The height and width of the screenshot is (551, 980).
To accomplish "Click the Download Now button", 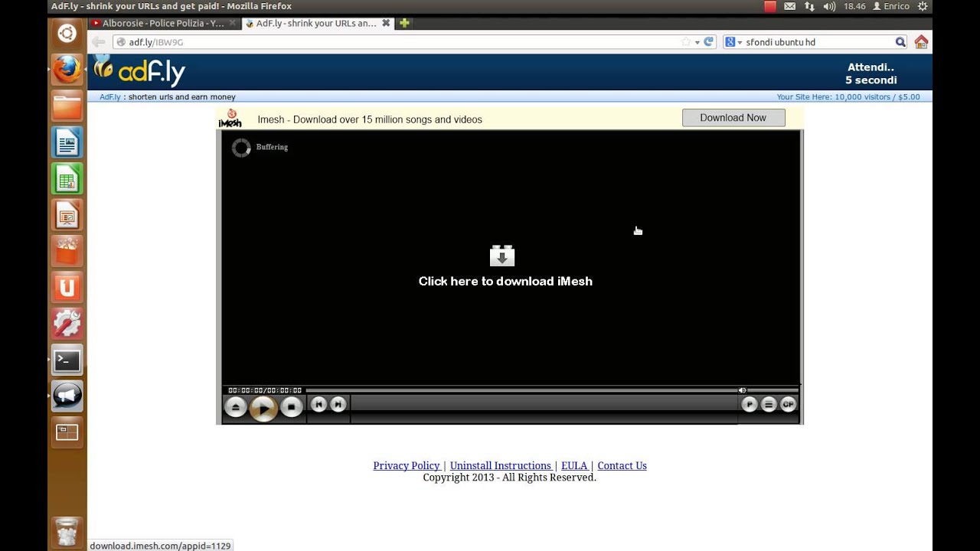I will [x=733, y=118].
